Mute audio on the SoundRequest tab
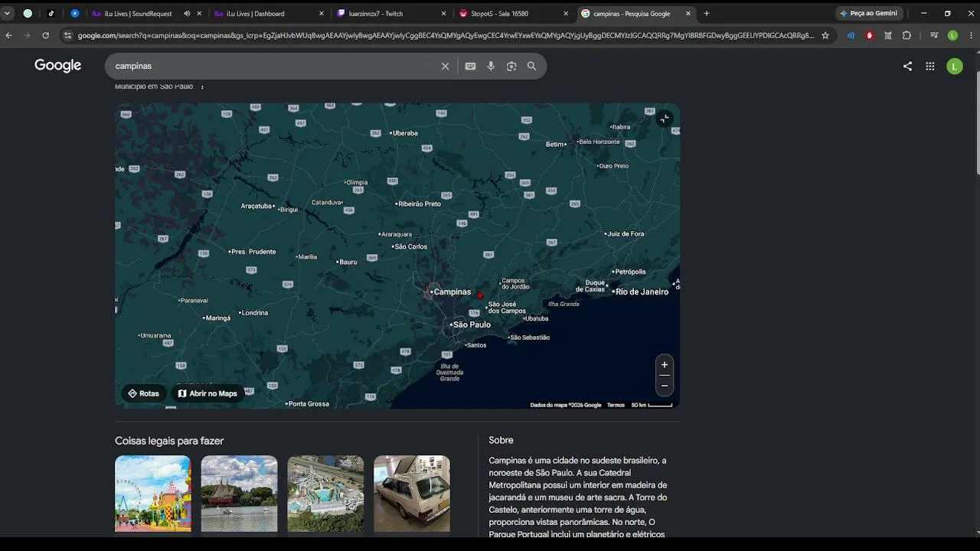 187,13
